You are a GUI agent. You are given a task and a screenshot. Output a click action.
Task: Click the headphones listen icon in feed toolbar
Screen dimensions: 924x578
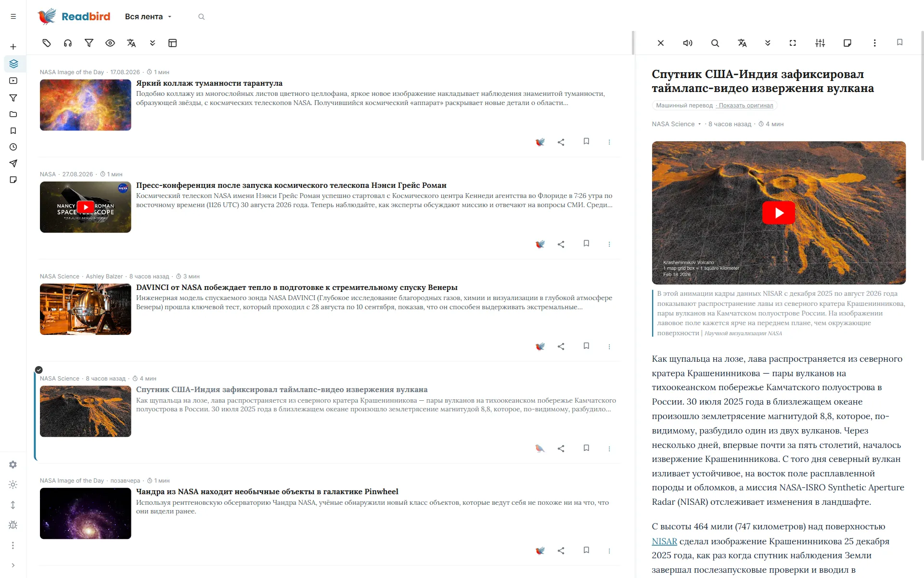pyautogui.click(x=68, y=43)
